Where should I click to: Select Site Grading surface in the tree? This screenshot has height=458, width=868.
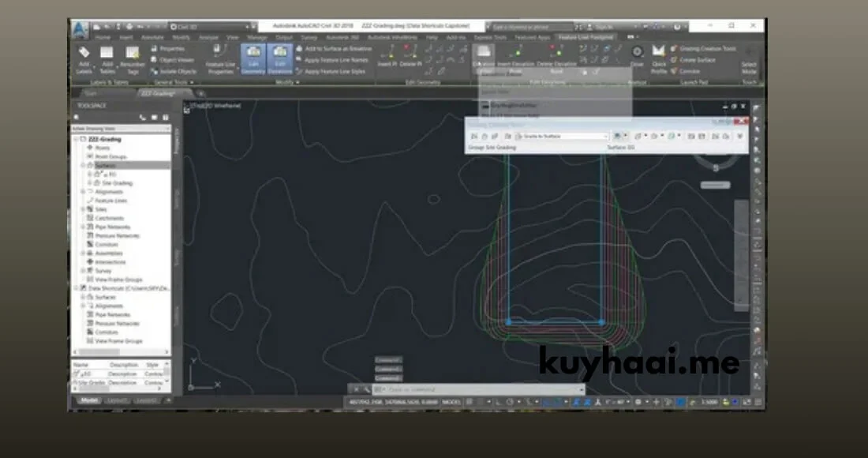(117, 183)
